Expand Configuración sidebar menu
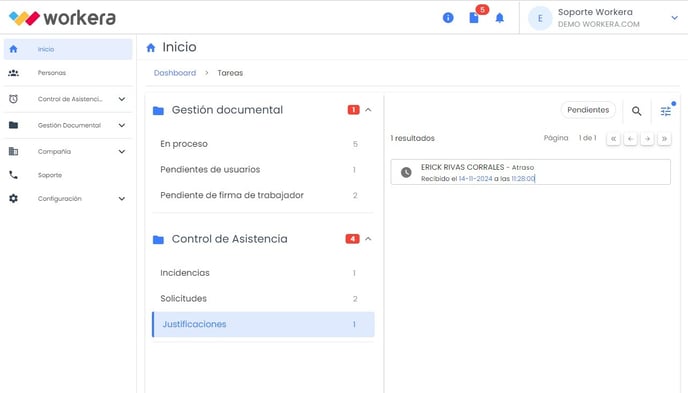This screenshot has width=688, height=393. tap(122, 199)
